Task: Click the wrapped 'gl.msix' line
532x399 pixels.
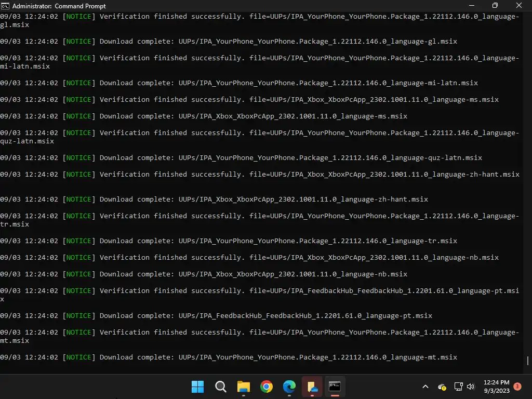Action: (15, 25)
